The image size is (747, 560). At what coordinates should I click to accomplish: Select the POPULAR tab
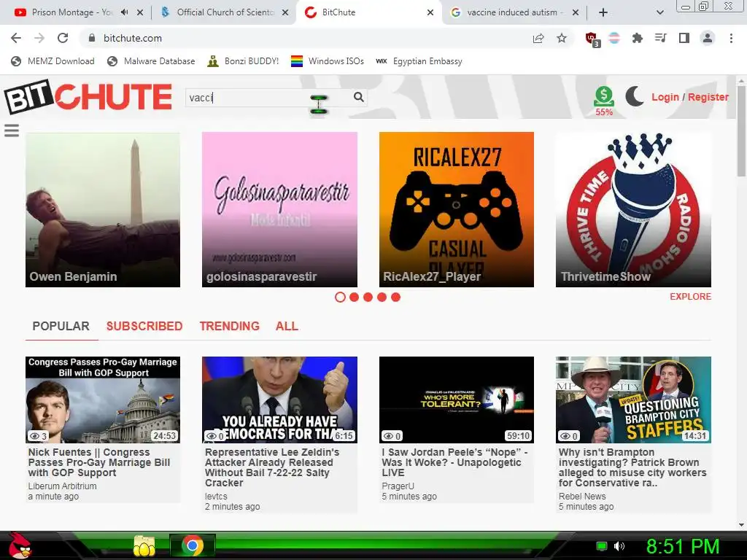(61, 326)
